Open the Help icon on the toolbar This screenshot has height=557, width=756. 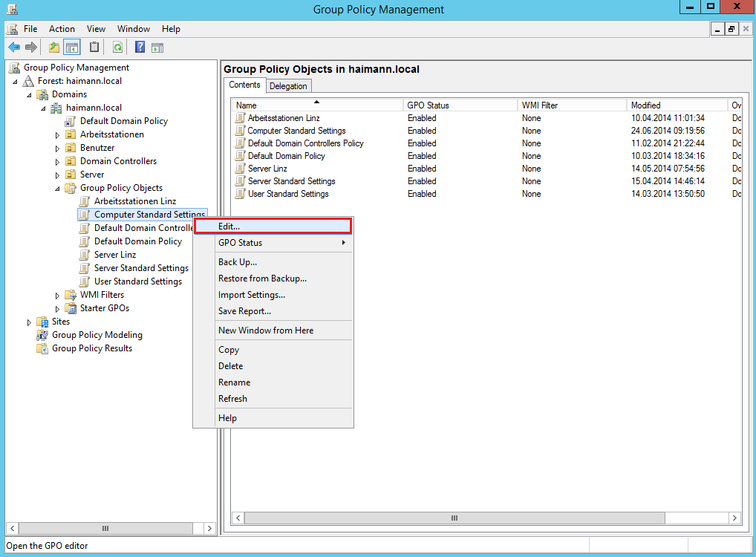(x=139, y=46)
